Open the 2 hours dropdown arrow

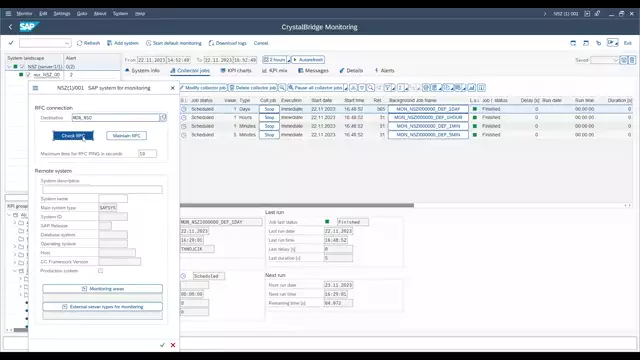click(x=289, y=60)
